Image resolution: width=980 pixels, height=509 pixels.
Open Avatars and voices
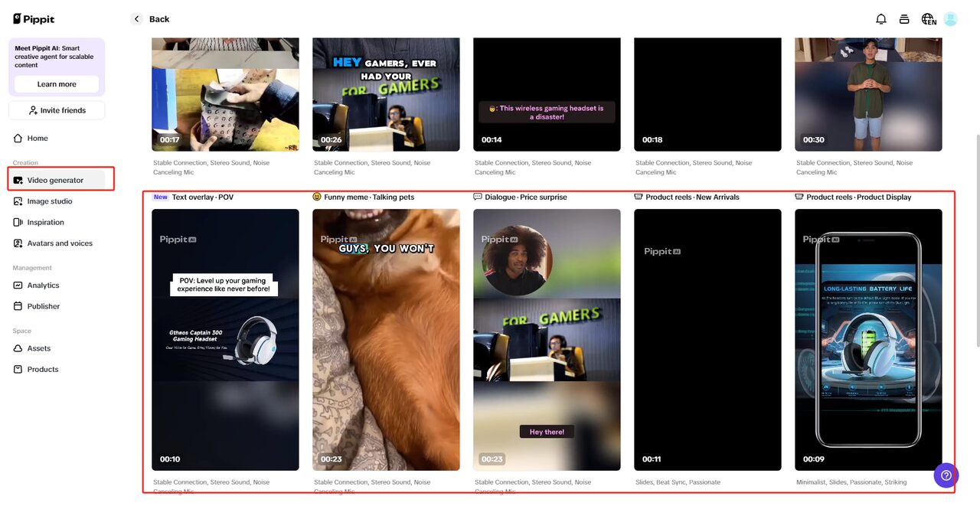(60, 243)
